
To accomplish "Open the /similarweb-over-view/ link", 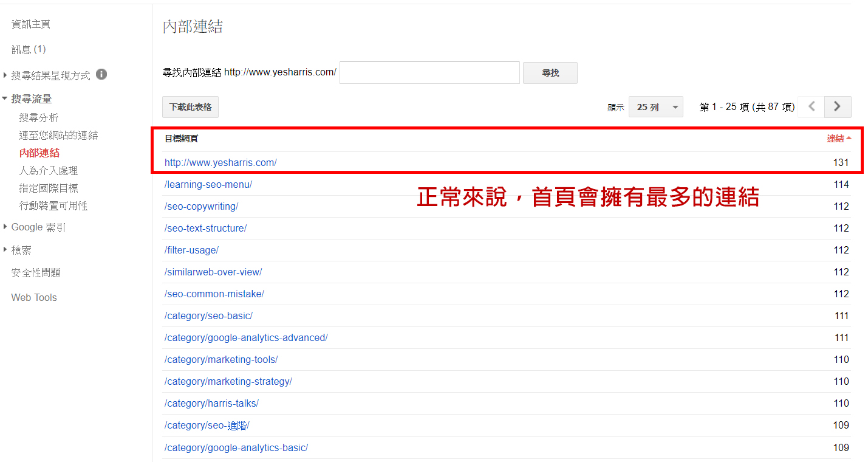I will (x=213, y=272).
